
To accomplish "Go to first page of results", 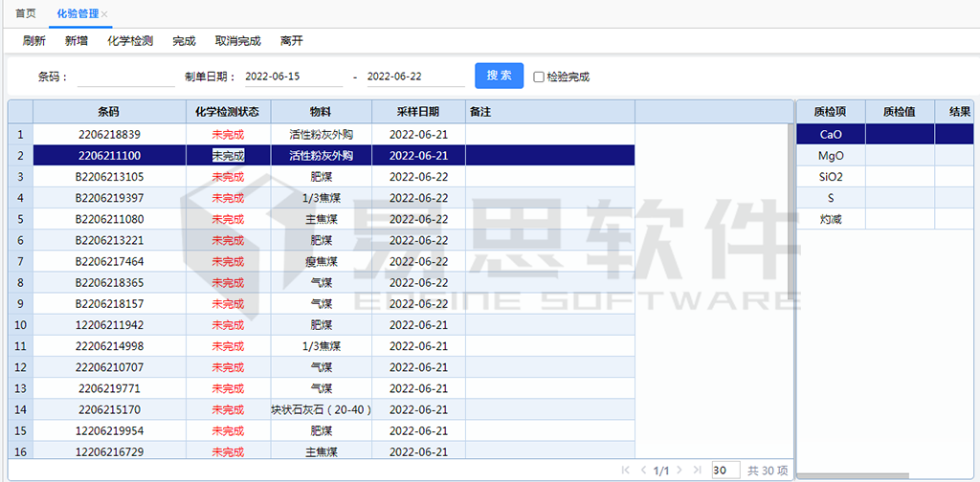I will click(x=627, y=471).
